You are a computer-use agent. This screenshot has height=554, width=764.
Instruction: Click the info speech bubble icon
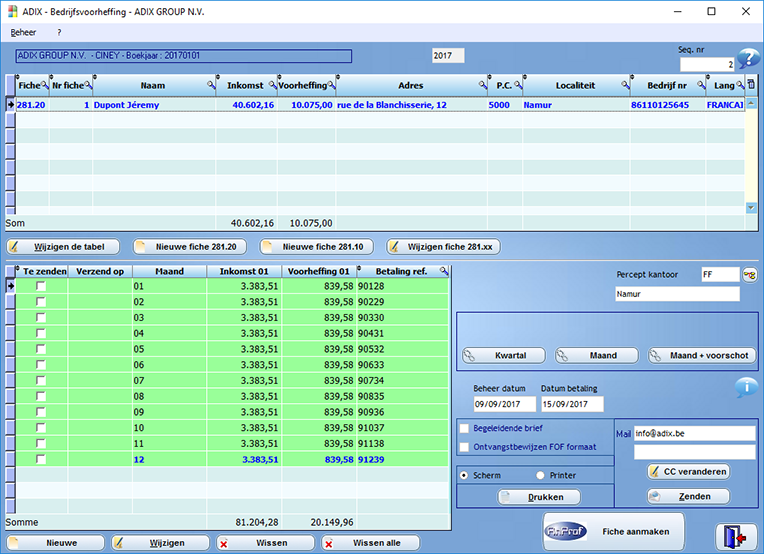746,387
